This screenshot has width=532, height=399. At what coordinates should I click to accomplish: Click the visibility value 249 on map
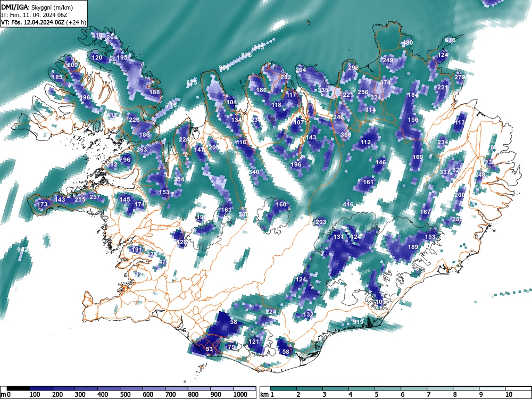[388, 60]
